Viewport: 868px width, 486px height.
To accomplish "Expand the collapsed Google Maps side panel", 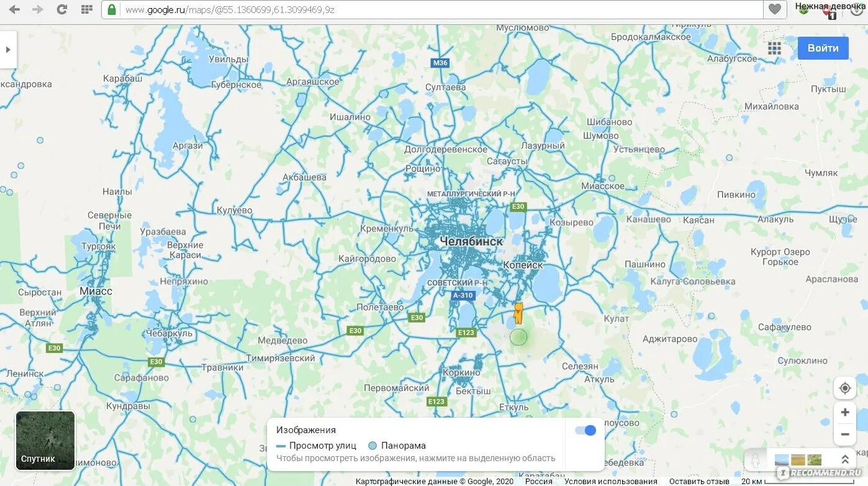I will point(8,50).
